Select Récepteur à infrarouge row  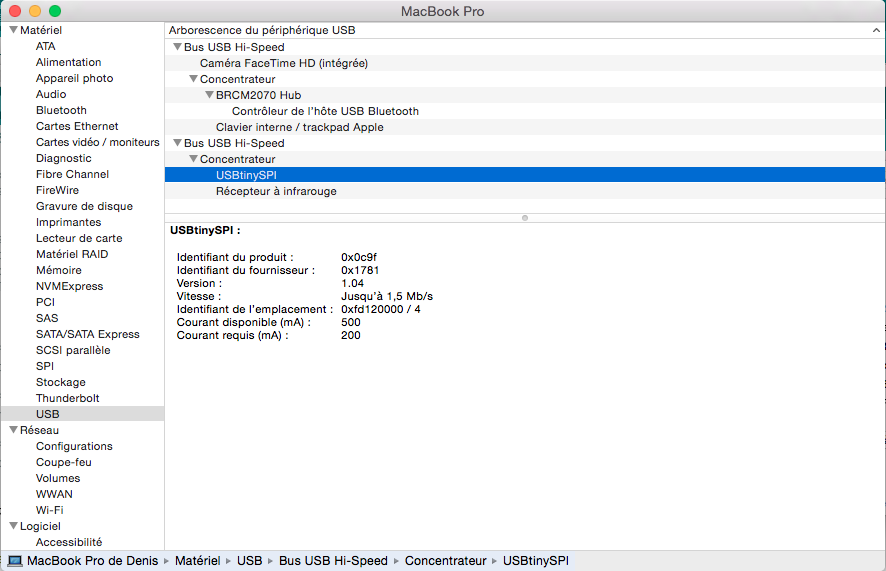coord(524,191)
